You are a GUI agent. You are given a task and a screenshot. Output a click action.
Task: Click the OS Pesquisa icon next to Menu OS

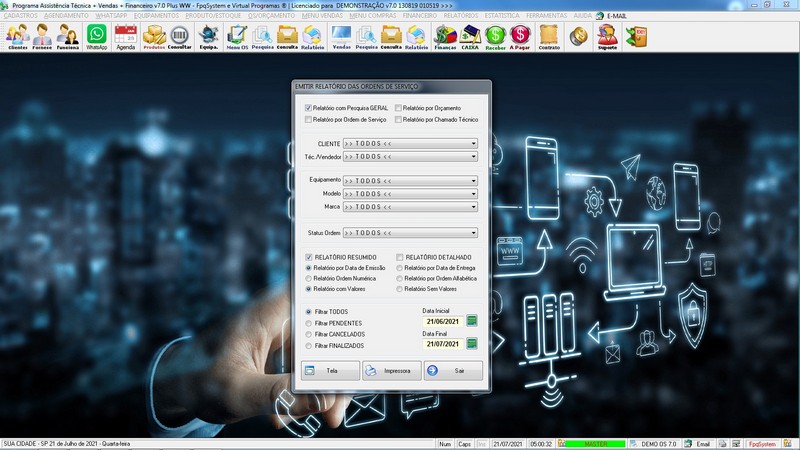point(263,37)
